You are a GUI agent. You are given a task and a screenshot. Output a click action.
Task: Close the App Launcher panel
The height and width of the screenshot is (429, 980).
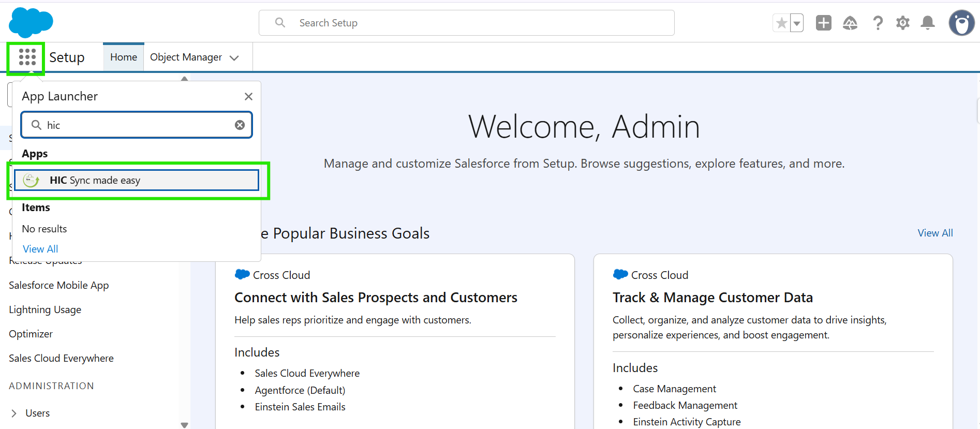coord(248,96)
